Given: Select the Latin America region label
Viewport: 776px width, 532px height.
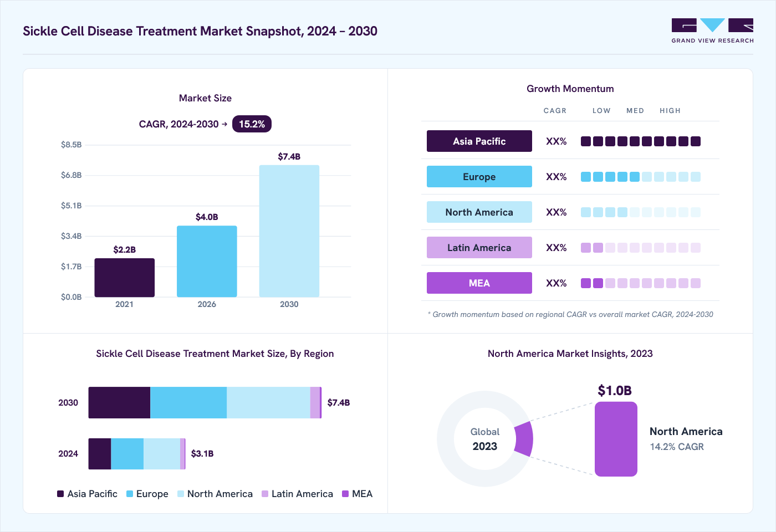Looking at the screenshot, I should coord(479,248).
